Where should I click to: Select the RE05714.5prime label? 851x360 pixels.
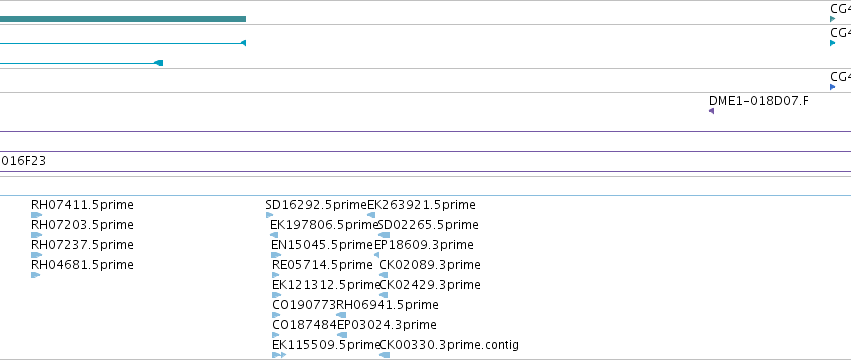pos(322,265)
